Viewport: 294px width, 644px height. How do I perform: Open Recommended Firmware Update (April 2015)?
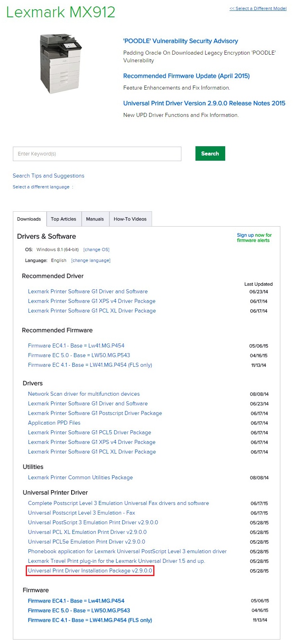pyautogui.click(x=186, y=76)
